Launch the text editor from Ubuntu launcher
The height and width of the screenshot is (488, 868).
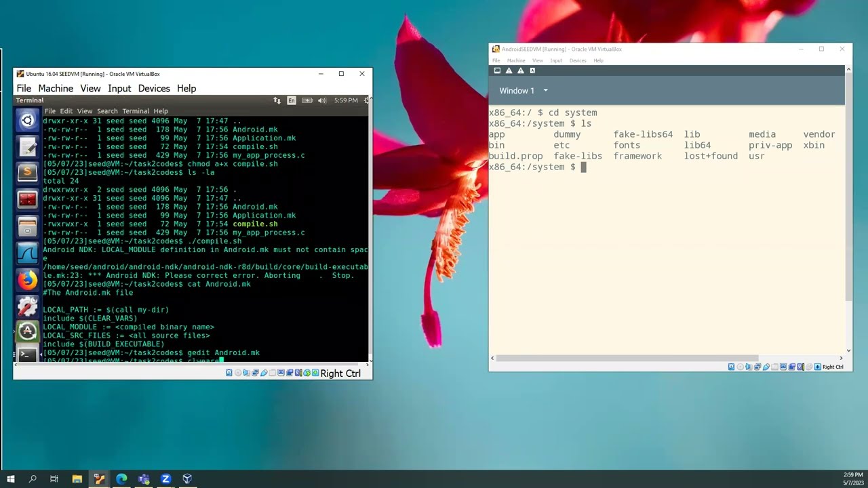click(x=27, y=146)
